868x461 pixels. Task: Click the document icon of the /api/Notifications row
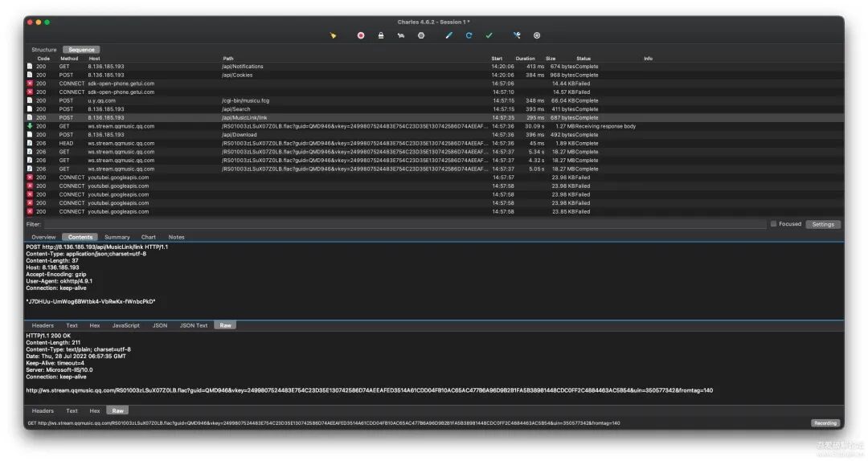click(x=30, y=67)
